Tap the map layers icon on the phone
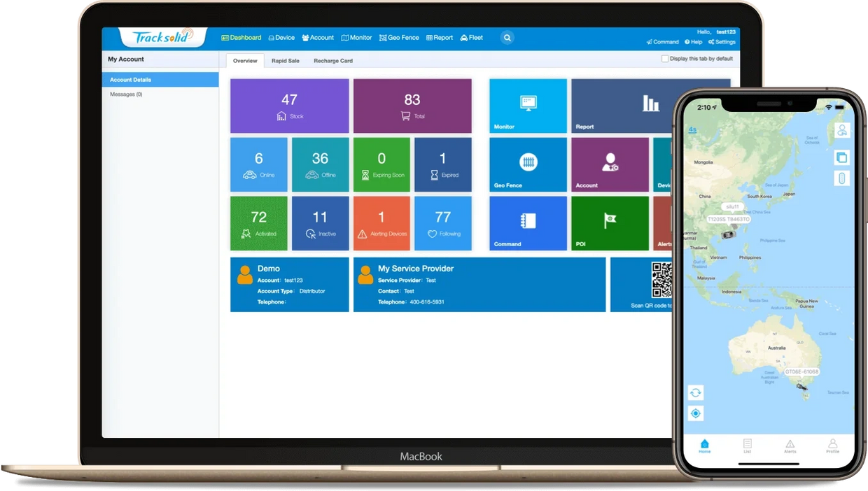The height and width of the screenshot is (491, 868). point(841,157)
